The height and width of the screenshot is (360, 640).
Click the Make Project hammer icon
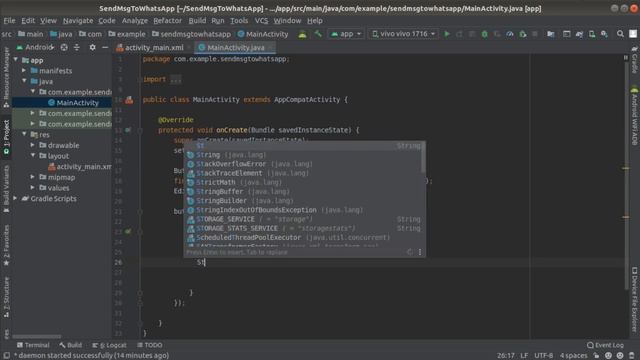tap(318, 34)
